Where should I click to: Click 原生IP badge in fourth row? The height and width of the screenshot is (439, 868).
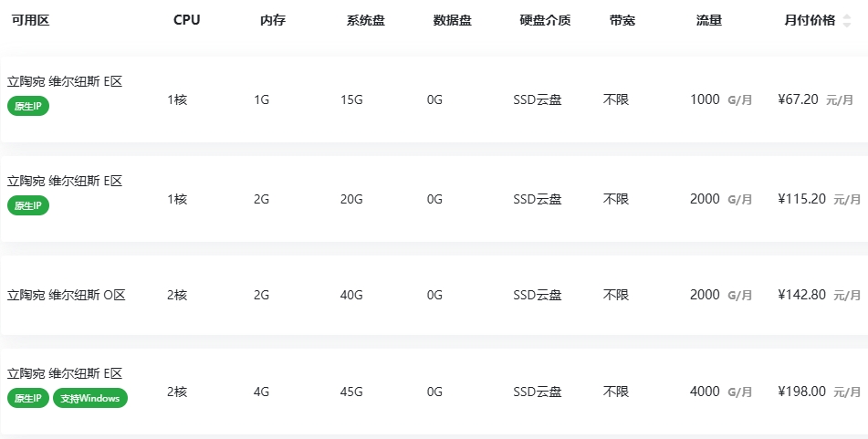pos(28,398)
